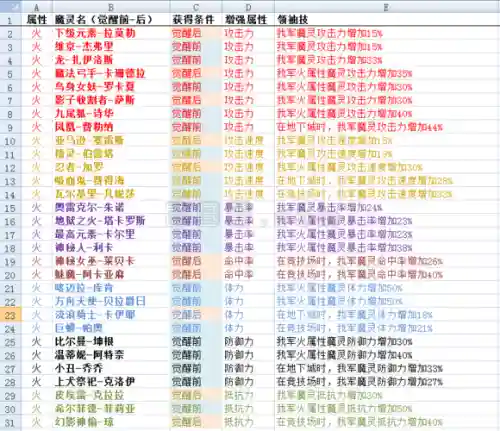This screenshot has width=500, height=431.
Task: Click the 获得条件 header cell
Action: (x=196, y=20)
